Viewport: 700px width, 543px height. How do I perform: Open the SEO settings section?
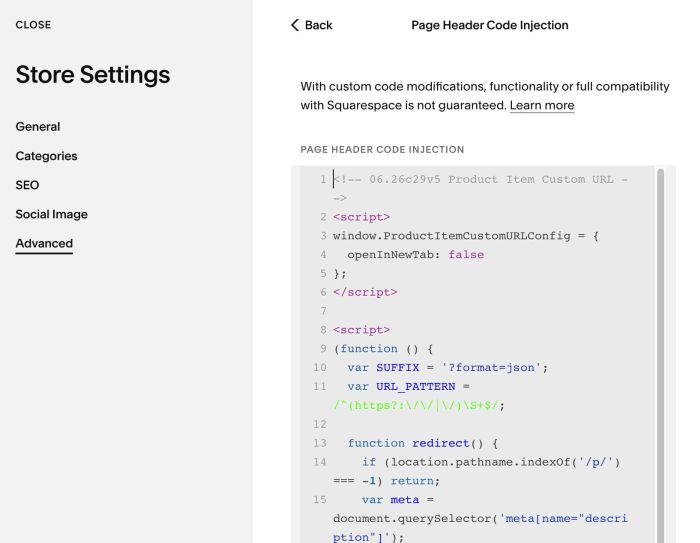click(x=27, y=185)
